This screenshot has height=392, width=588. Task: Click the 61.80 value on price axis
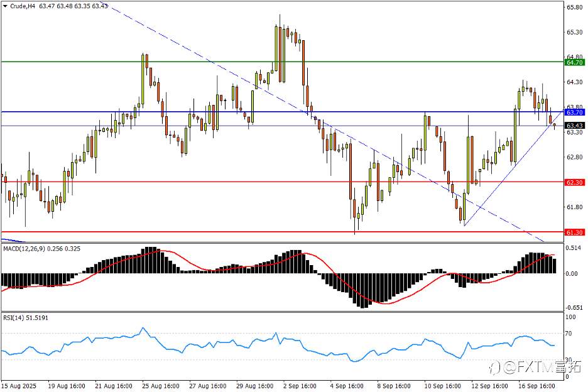click(x=574, y=207)
